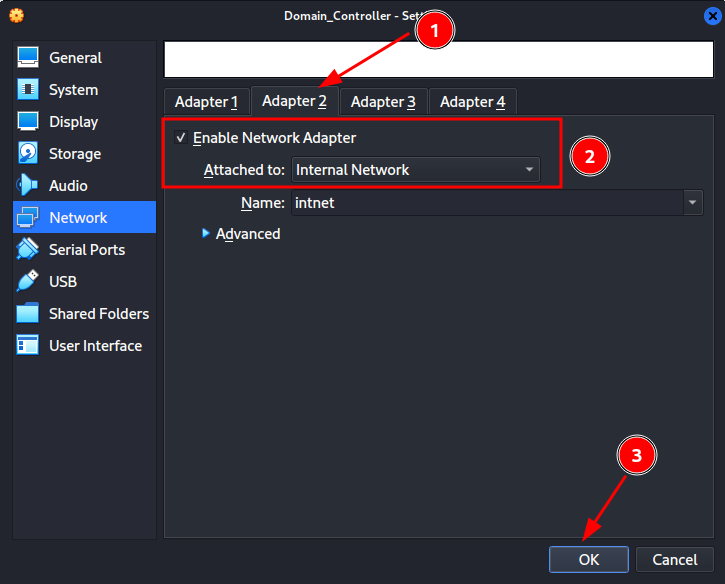Switch to the Adapter 3 tab
This screenshot has height=584, width=725.
pos(383,102)
